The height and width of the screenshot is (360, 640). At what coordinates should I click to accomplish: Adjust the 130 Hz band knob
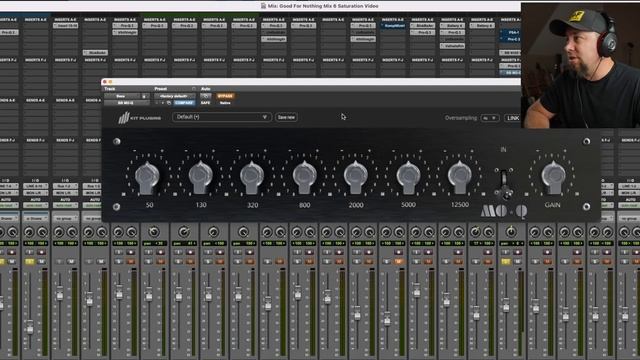[200, 177]
